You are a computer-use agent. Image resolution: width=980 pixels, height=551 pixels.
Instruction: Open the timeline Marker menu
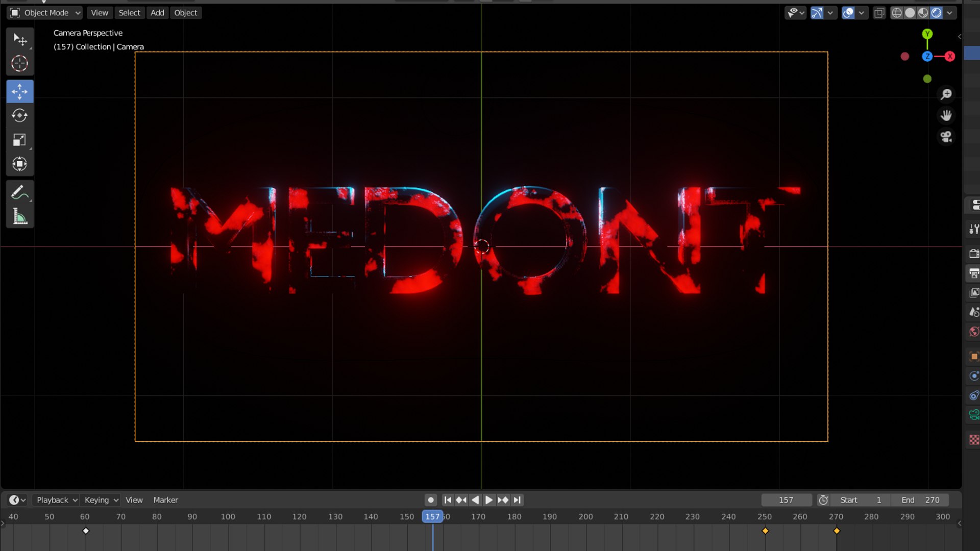[165, 500]
